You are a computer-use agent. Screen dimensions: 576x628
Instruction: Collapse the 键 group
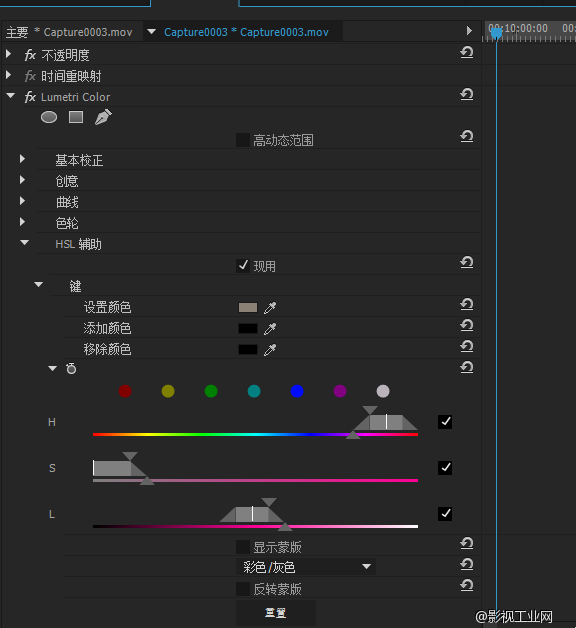(x=38, y=285)
